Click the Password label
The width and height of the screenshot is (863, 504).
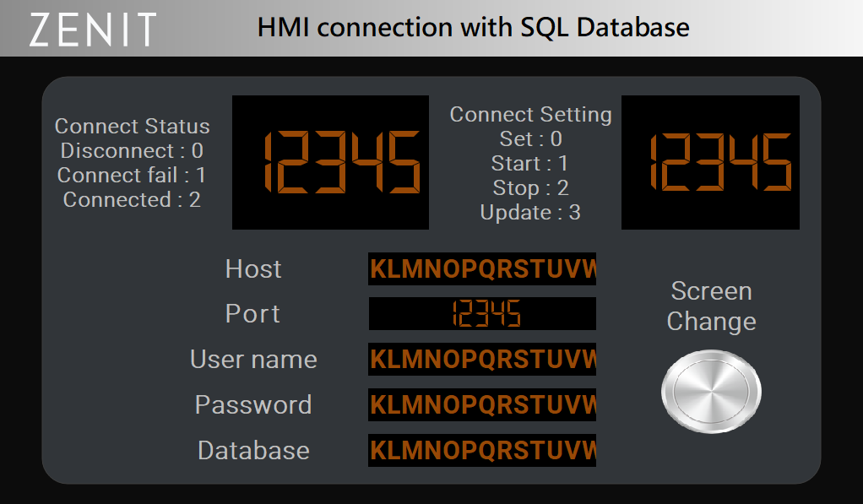pyautogui.click(x=253, y=405)
